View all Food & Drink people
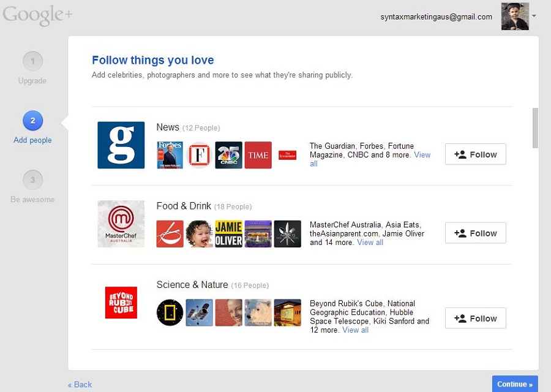Viewport: 551px width, 392px height. point(370,243)
